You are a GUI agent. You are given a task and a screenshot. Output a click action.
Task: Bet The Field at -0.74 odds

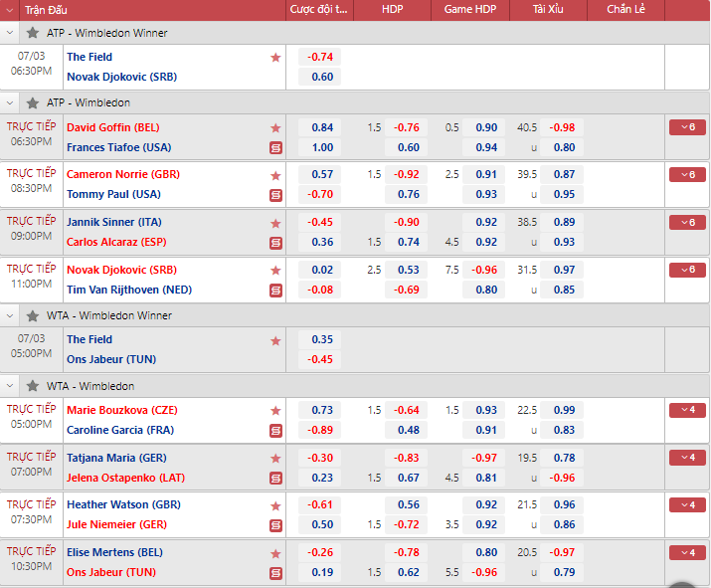319,57
